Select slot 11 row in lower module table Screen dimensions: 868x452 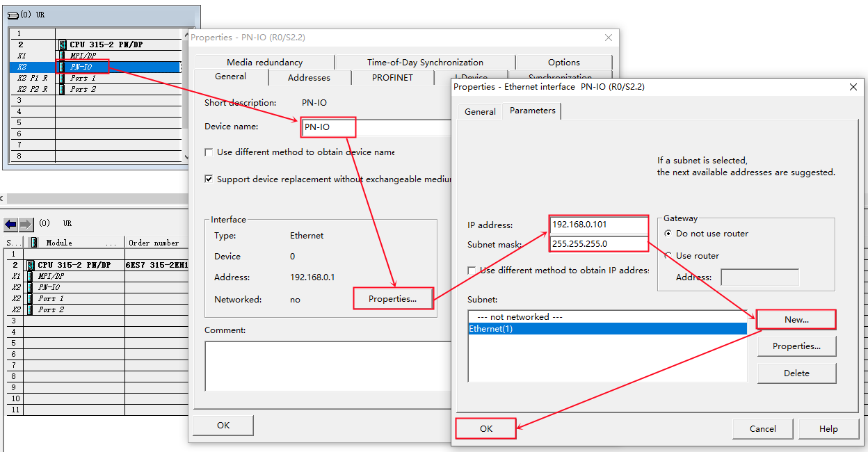tap(96, 410)
